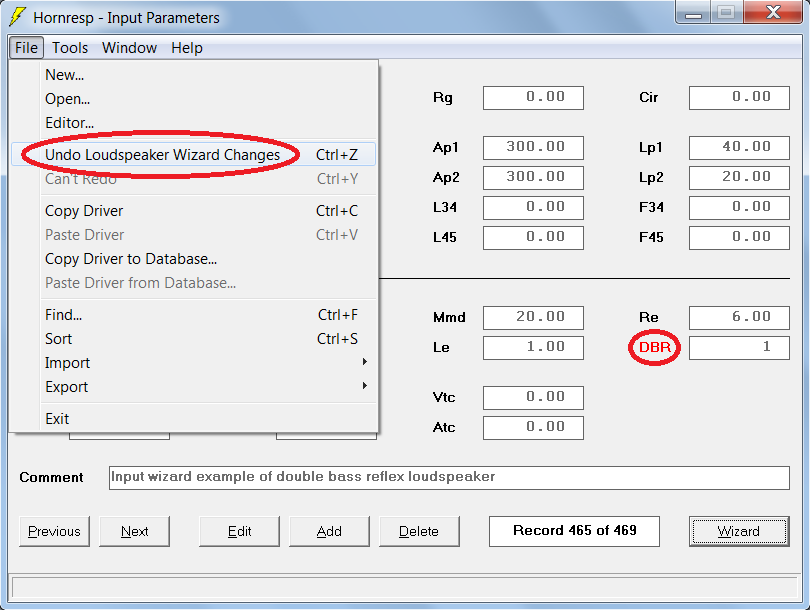Choose Editor... from File menu

tap(193, 123)
